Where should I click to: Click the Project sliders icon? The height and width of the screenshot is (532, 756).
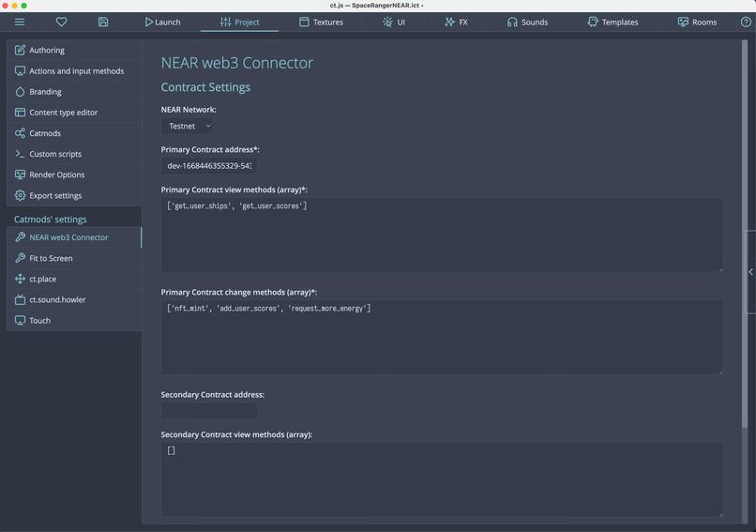[x=225, y=22]
